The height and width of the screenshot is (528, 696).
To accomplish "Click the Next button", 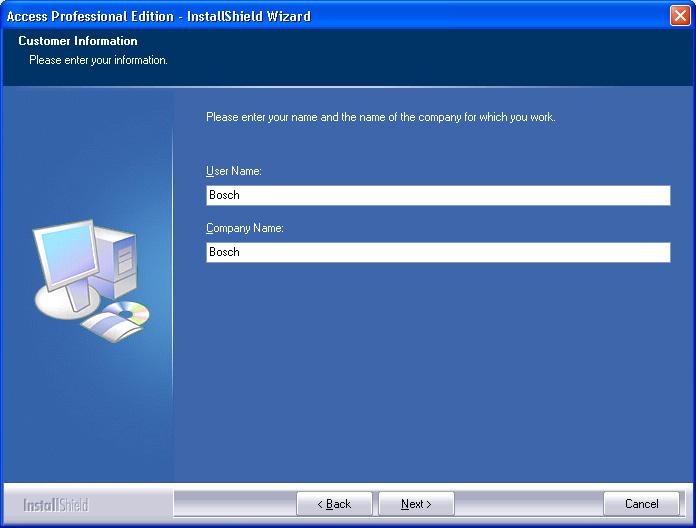I will [416, 504].
